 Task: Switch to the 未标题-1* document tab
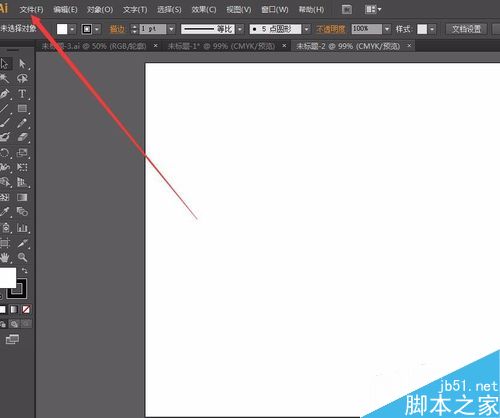(x=221, y=46)
